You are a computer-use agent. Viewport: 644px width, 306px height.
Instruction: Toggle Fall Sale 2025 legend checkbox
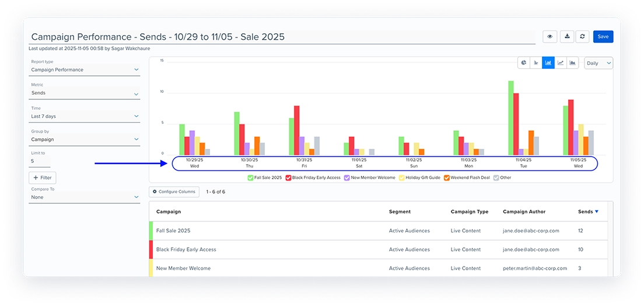click(x=250, y=178)
